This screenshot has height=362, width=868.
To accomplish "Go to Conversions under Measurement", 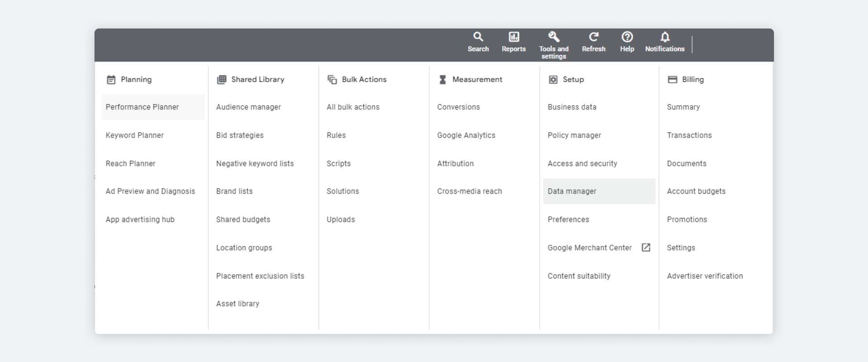I will 458,107.
